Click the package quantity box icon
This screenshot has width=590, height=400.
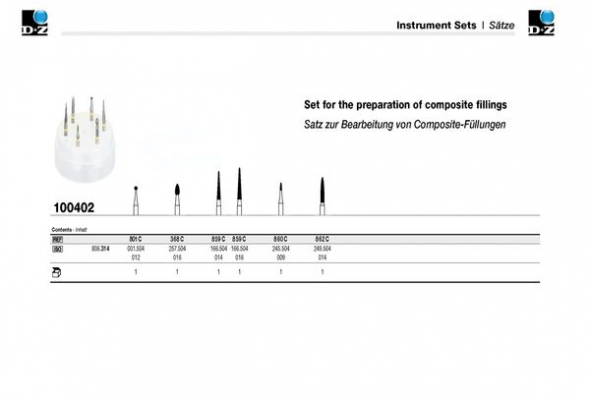56,272
